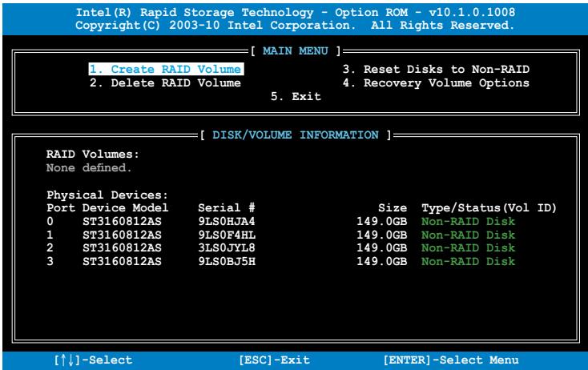Click 'Non-RAID Disk' status for serial 9LS0BJ5H

click(x=468, y=261)
